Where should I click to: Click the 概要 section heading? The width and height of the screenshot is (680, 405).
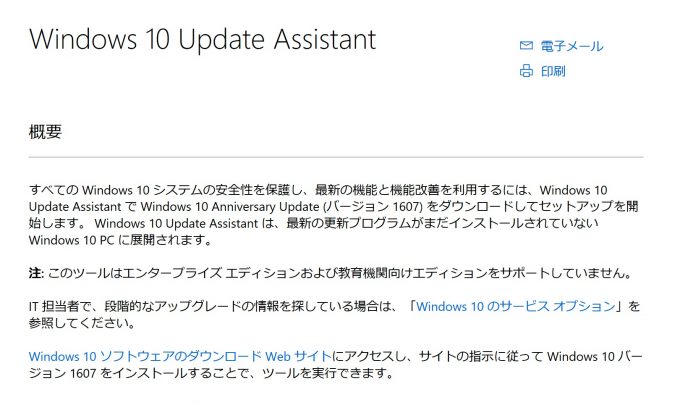pyautogui.click(x=45, y=132)
